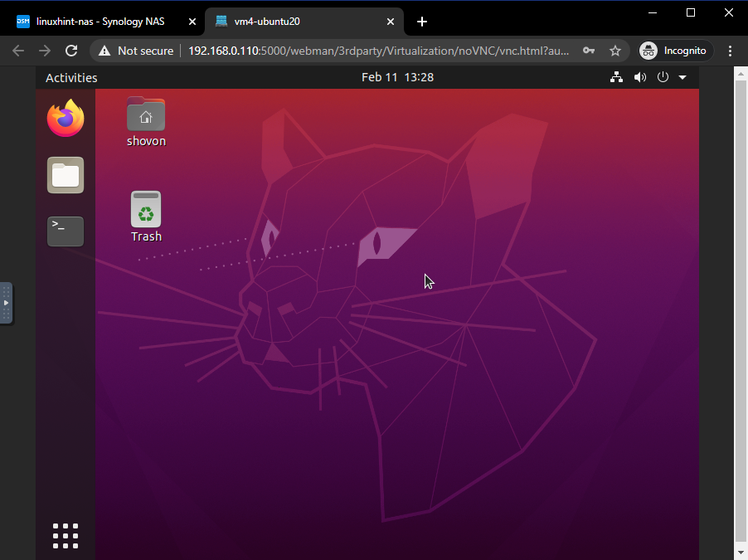Open the Files manager in dock

[x=66, y=175]
